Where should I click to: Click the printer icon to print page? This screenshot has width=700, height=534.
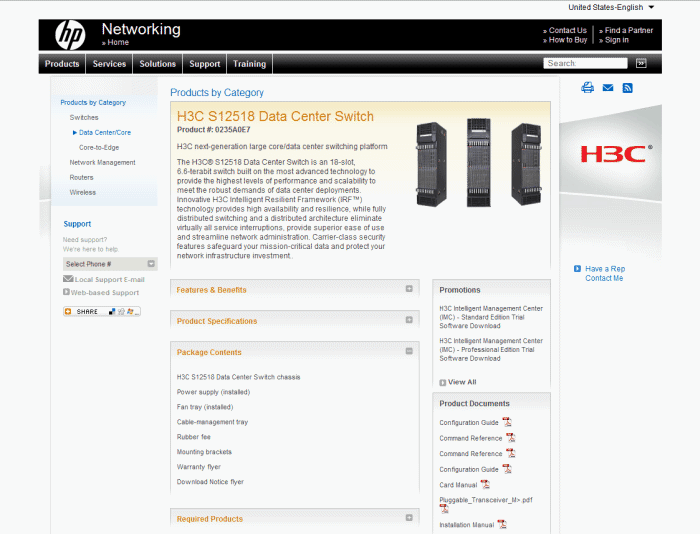(588, 88)
